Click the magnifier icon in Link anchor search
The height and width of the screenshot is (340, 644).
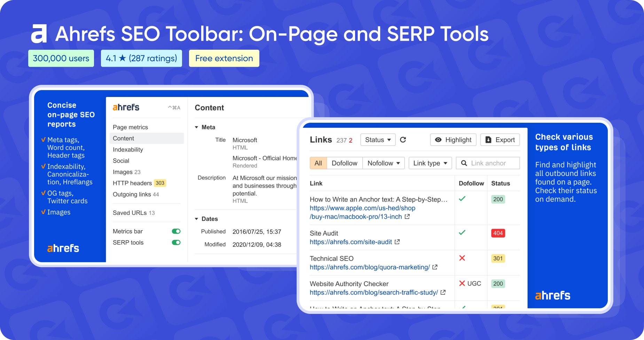(464, 163)
